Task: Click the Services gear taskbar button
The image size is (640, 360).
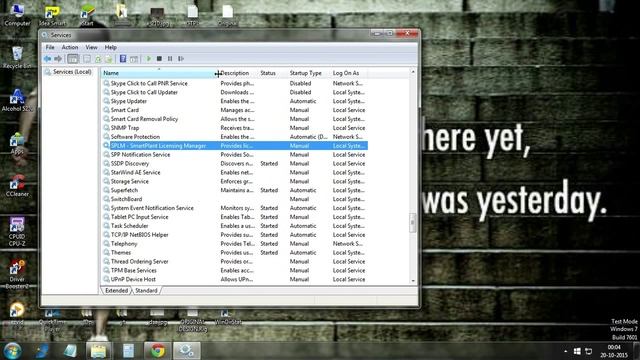Action: point(187,351)
